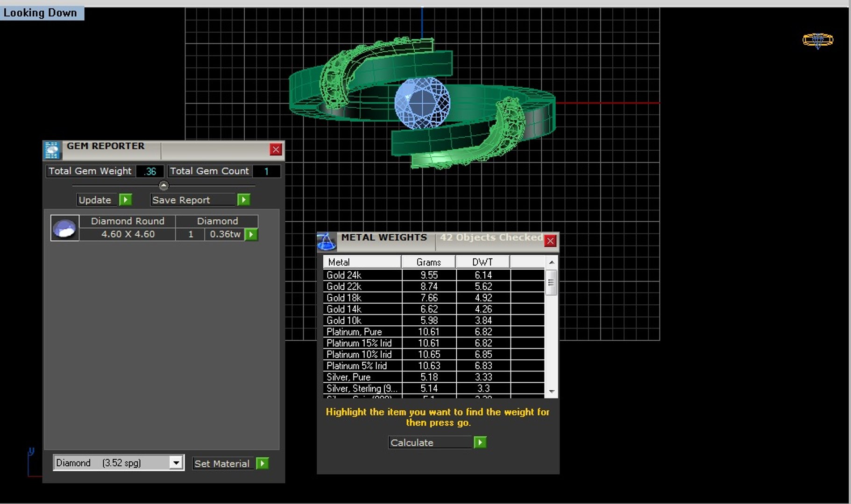Click the Set Material button
851x504 pixels.
click(x=223, y=463)
